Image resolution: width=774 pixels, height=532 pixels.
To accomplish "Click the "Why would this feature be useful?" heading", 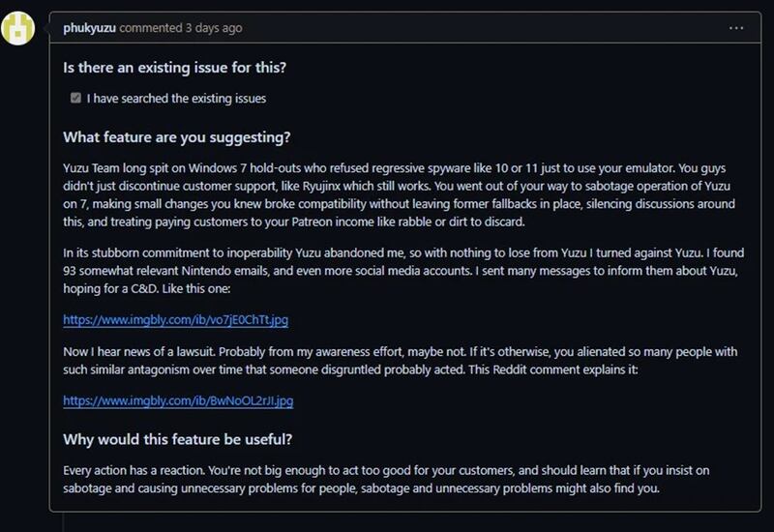I will [177, 439].
